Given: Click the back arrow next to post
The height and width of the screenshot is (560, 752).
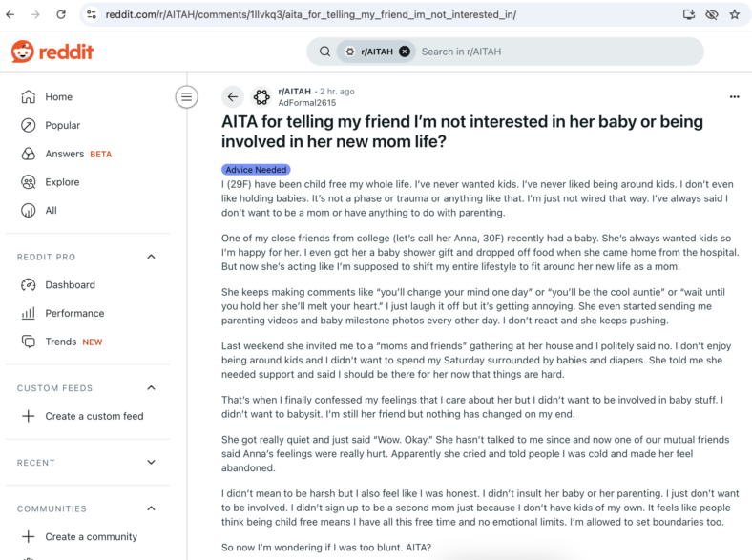Looking at the screenshot, I should [233, 97].
